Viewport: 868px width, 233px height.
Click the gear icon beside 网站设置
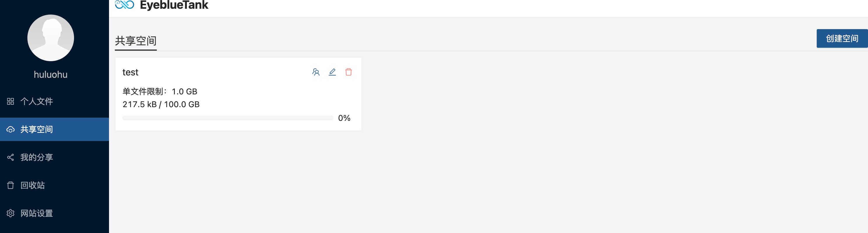(x=10, y=213)
